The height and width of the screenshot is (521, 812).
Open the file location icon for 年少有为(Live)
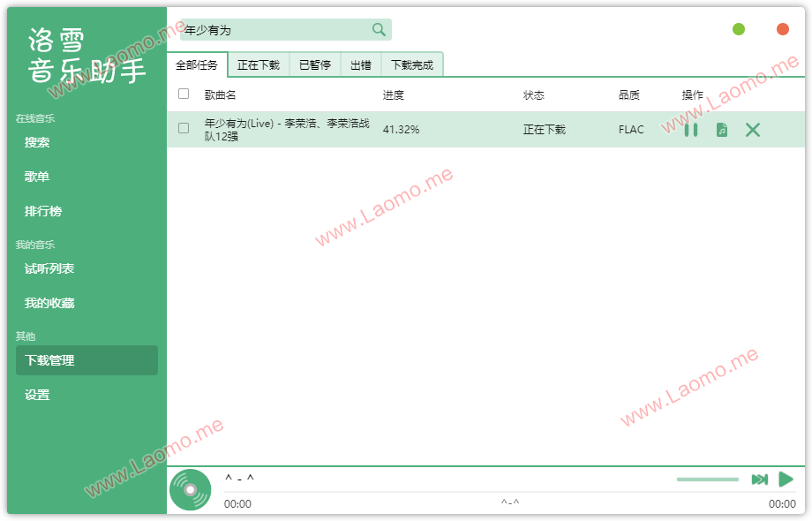click(x=722, y=130)
